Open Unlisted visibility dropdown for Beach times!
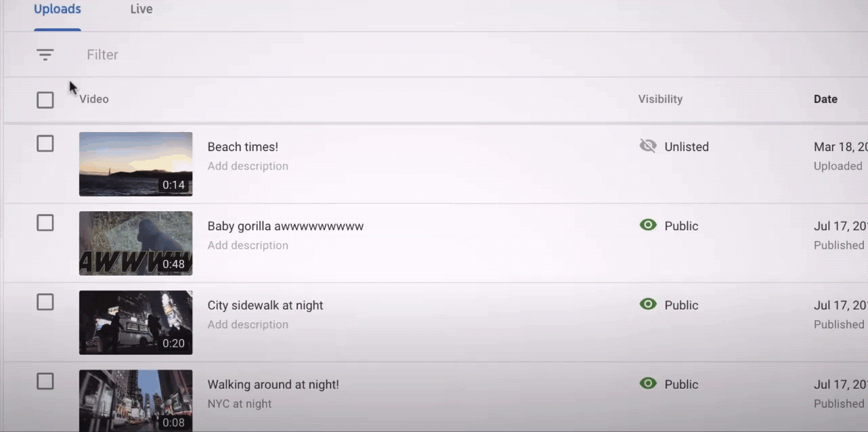This screenshot has height=432, width=868. [686, 147]
